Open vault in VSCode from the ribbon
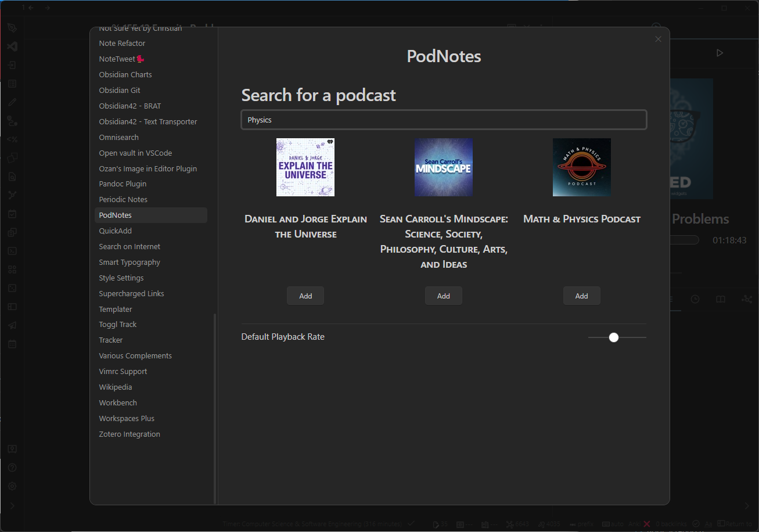 tap(12, 46)
